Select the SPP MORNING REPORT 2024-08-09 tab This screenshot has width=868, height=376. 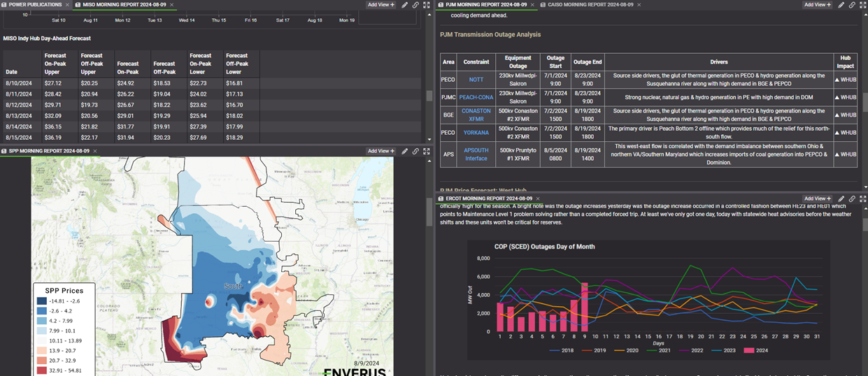point(49,151)
